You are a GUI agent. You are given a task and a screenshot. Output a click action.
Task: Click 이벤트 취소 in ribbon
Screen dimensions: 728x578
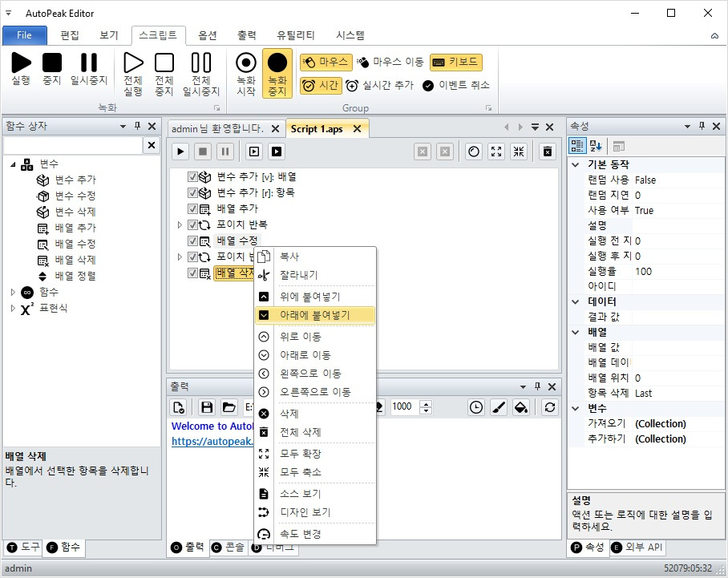(456, 86)
